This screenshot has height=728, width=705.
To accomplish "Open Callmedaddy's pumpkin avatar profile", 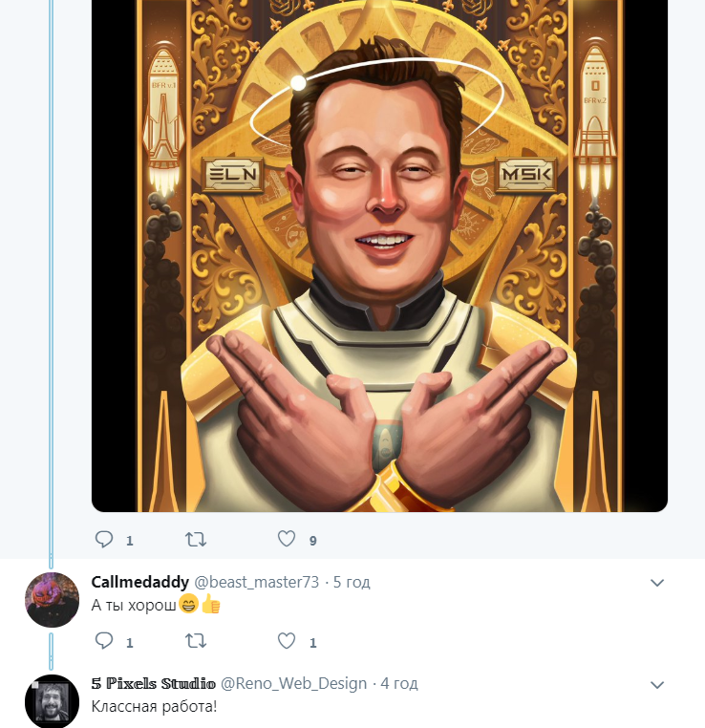I will [x=52, y=600].
